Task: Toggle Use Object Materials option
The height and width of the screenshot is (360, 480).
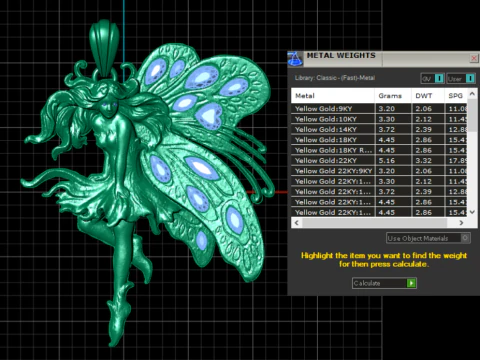Action: 428,238
